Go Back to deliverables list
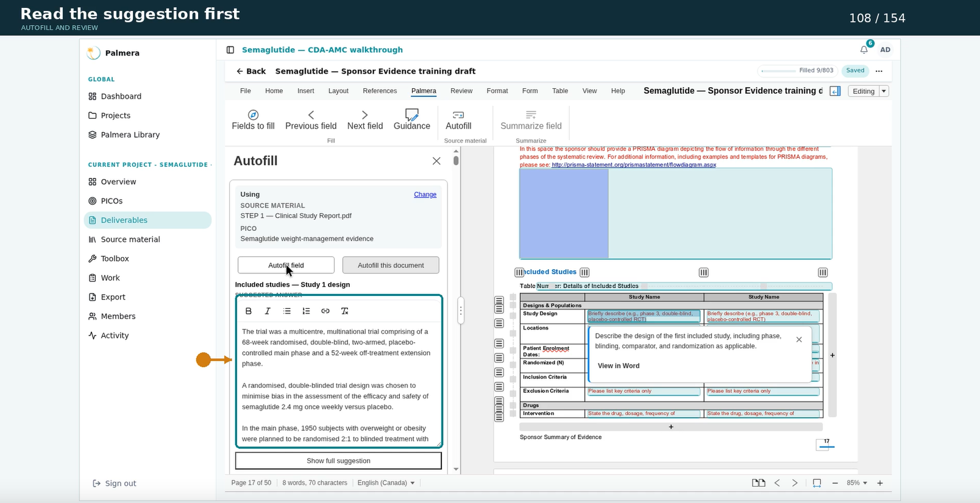 click(251, 71)
